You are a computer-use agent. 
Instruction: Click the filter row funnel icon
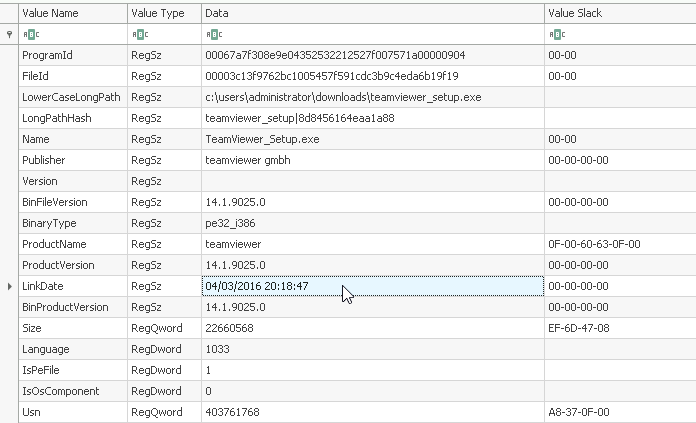tap(9, 34)
